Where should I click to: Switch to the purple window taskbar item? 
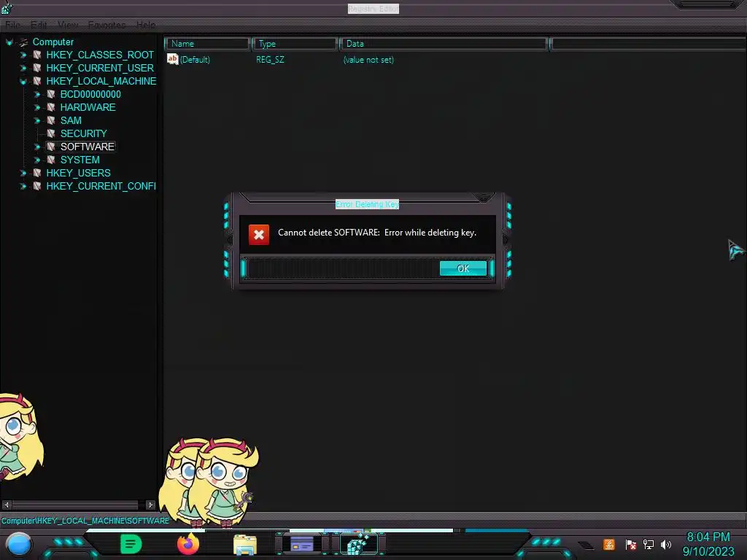(x=301, y=543)
